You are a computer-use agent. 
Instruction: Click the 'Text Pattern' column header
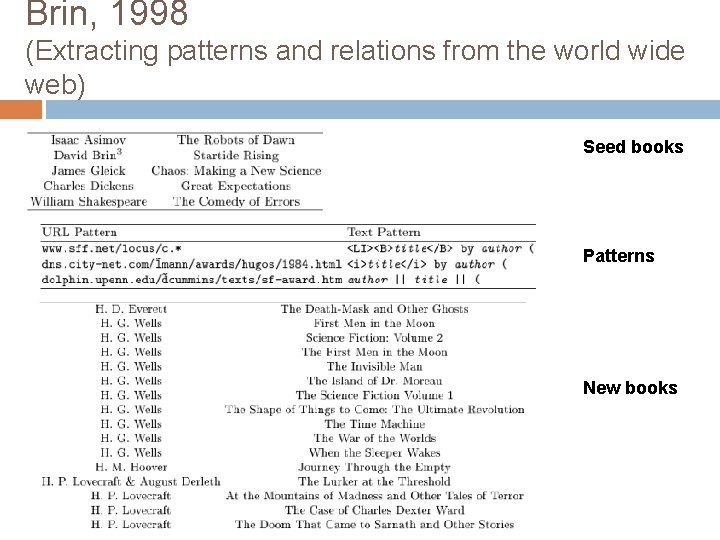(x=383, y=232)
